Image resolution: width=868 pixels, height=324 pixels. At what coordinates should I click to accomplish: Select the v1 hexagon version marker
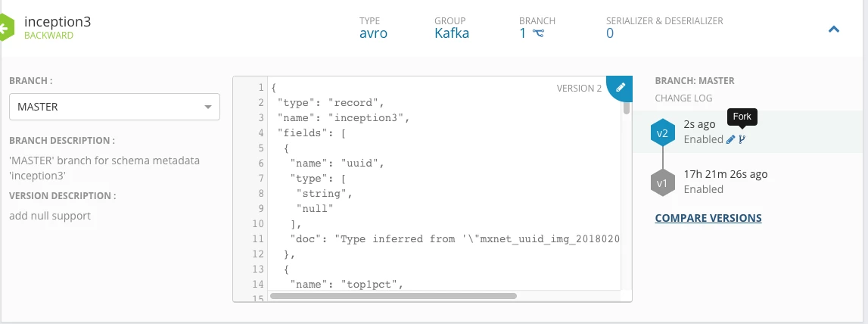pos(663,183)
